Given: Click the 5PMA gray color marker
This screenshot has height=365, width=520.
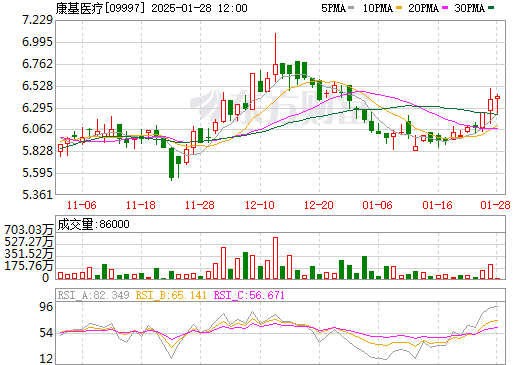Looking at the screenshot, I should coord(351,8).
